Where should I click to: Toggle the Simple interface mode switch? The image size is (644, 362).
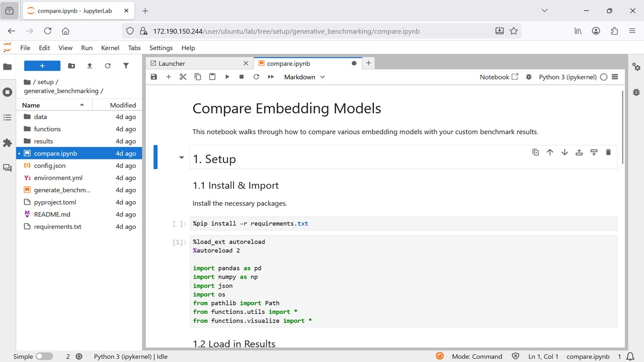point(44,356)
